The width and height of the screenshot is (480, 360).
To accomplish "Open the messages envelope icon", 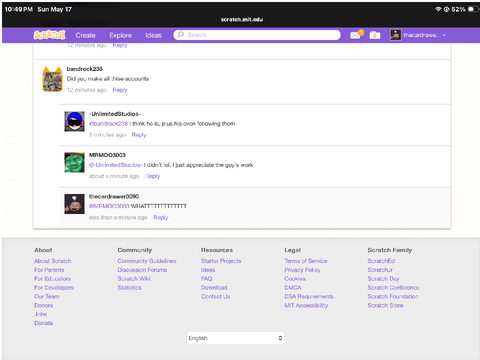I will pyautogui.click(x=355, y=35).
